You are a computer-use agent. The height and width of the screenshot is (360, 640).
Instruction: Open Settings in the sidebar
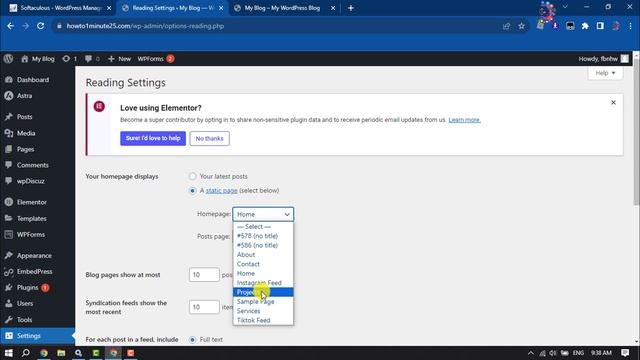(x=37, y=336)
